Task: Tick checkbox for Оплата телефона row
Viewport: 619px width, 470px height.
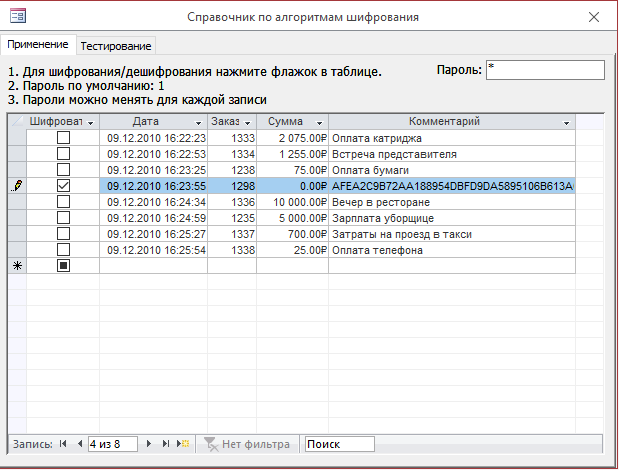Action: (63, 250)
